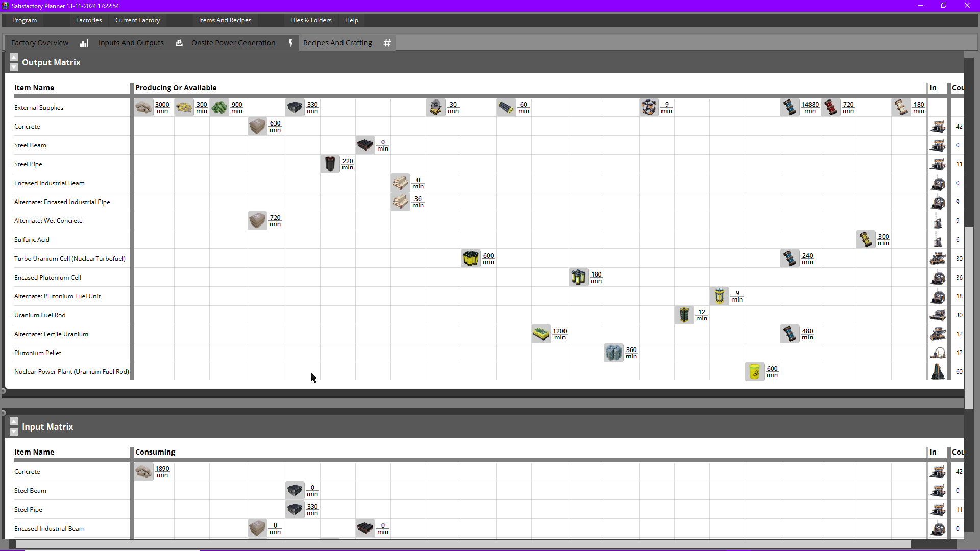Select the Uranium Fuel Rod icon showing 12/min

684,315
